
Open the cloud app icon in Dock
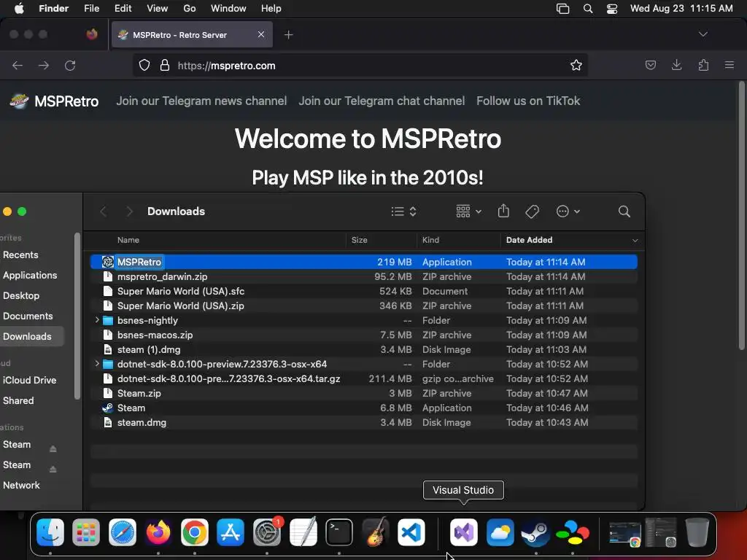tap(500, 532)
